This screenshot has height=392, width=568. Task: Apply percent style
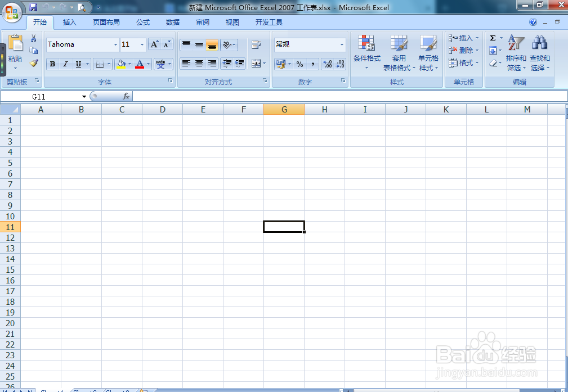click(x=299, y=64)
